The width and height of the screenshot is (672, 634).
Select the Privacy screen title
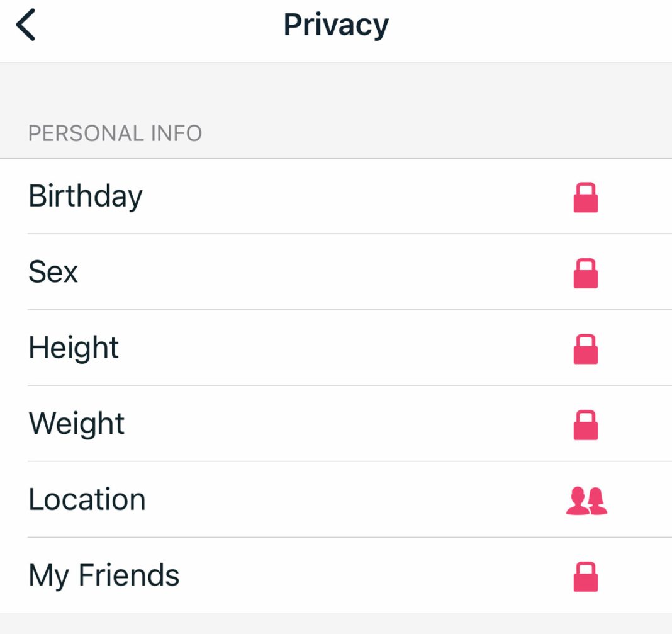click(x=336, y=23)
